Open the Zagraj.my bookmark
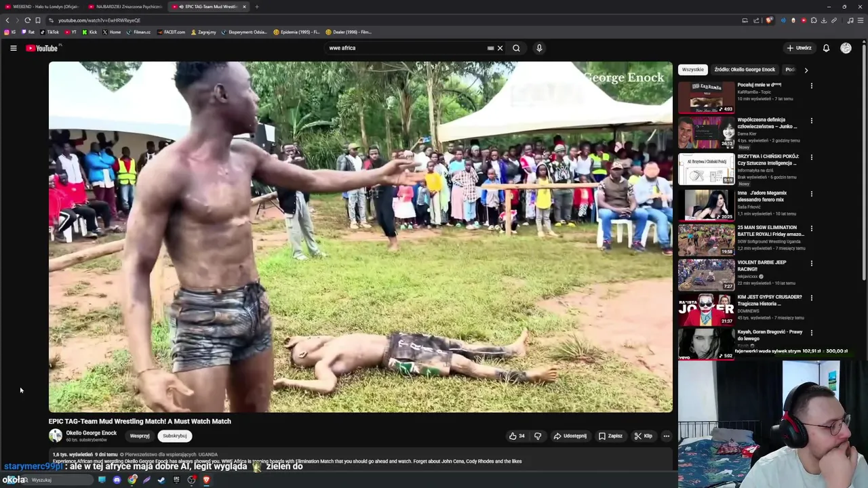 [203, 32]
